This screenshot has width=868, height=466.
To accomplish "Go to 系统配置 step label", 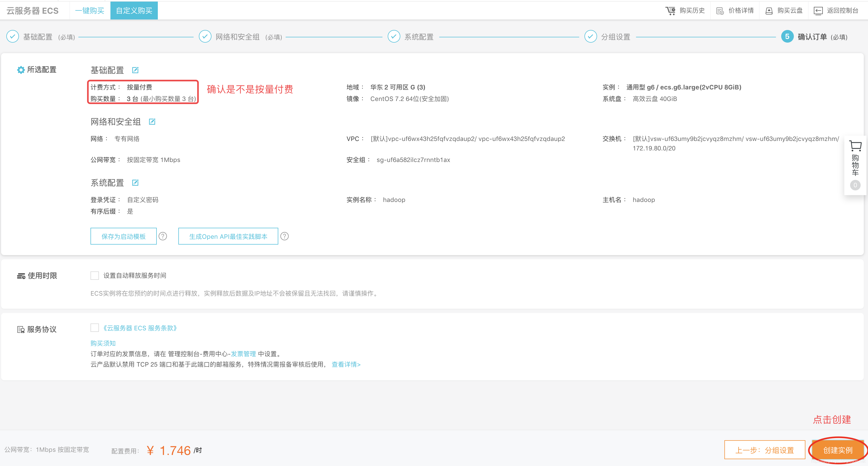I will tap(419, 37).
